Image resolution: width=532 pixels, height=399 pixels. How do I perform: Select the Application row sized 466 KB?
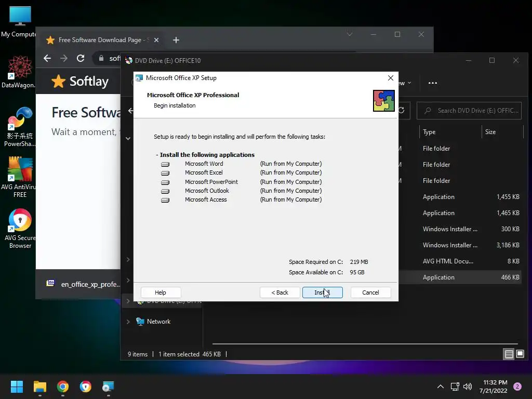point(460,277)
